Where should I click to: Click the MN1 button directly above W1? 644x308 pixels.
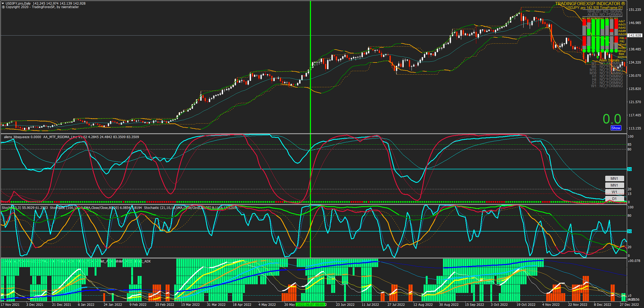click(x=614, y=185)
